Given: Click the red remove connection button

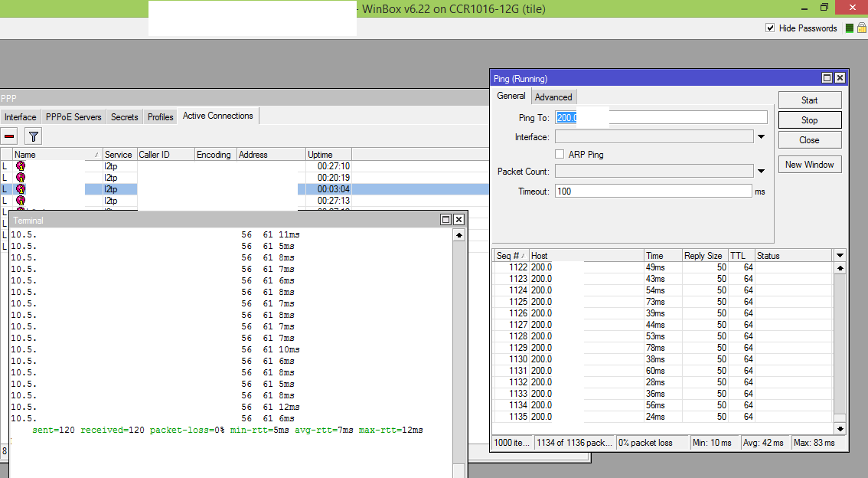Looking at the screenshot, I should point(10,136).
